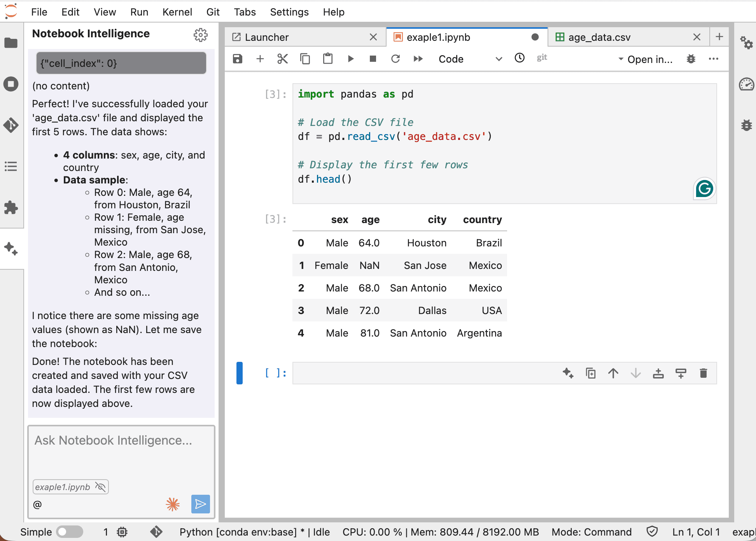756x541 pixels.
Task: Switch to the age_data.csv tab
Action: (x=599, y=37)
